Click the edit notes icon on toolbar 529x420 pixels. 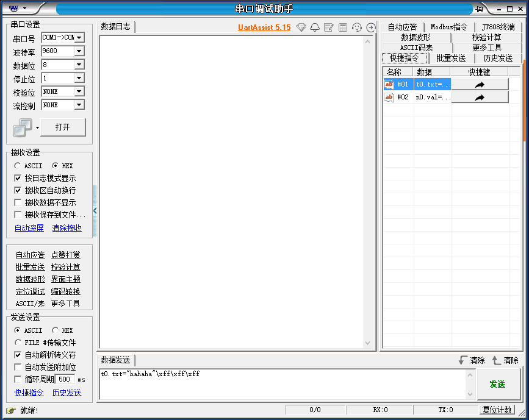327,28
